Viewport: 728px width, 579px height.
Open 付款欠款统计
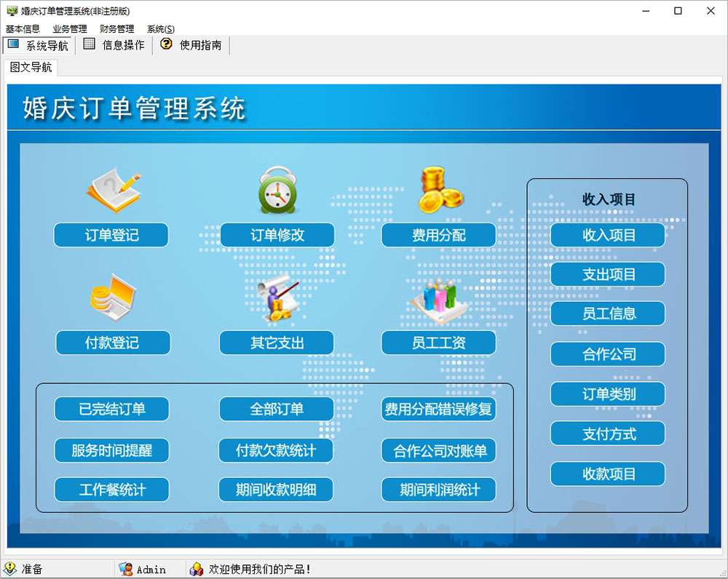pyautogui.click(x=276, y=450)
